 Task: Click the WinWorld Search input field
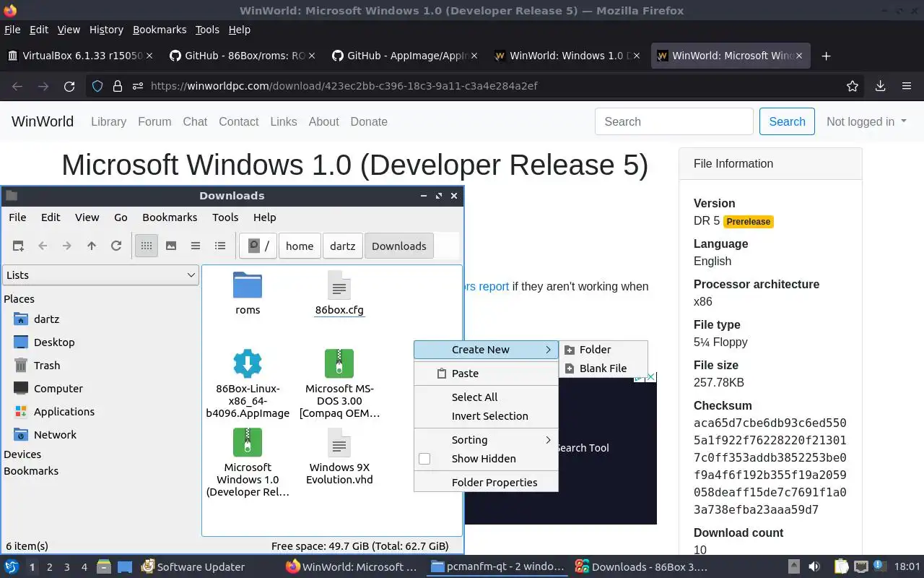pyautogui.click(x=674, y=121)
